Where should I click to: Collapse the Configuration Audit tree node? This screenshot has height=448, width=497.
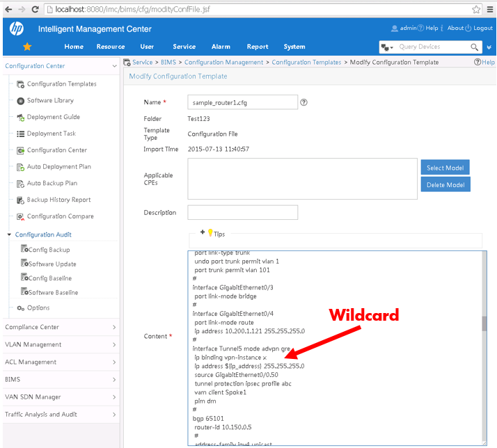pyautogui.click(x=9, y=234)
